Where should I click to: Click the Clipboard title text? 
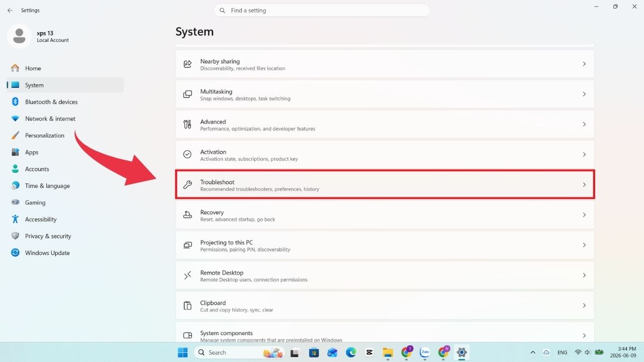[x=213, y=303]
